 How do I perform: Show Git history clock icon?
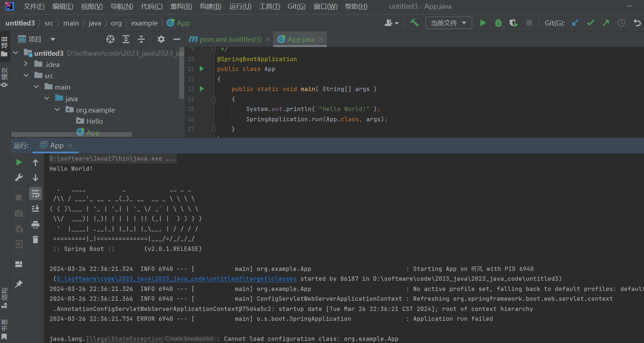coord(621,23)
